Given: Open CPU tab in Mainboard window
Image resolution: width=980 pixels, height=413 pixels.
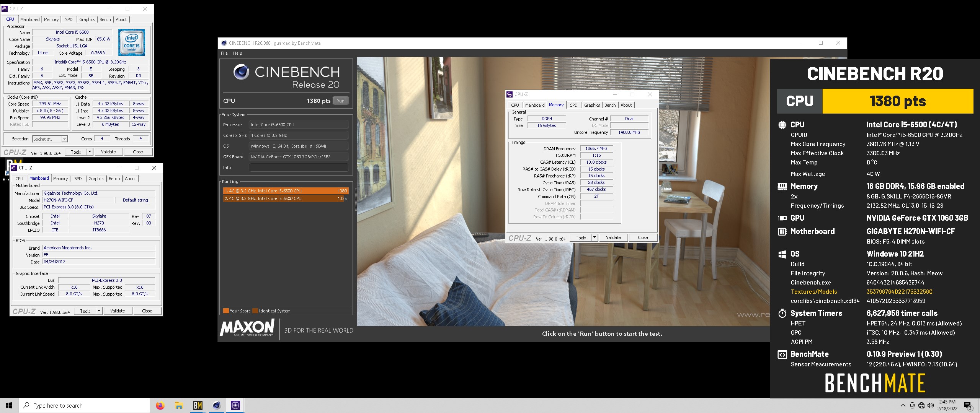Looking at the screenshot, I should pos(19,179).
